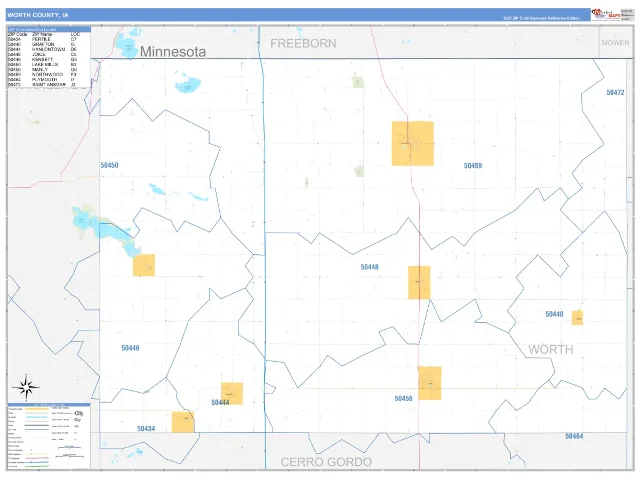Viewport: 640px width, 480px height.
Task: Click the NORTHWOOD row in the ZIP index
Action: pyautogui.click(x=44, y=74)
